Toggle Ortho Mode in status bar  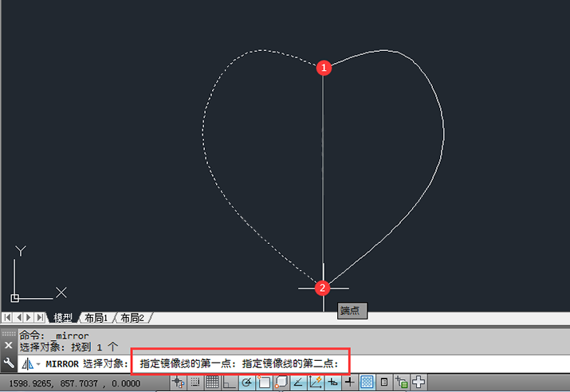[230, 382]
